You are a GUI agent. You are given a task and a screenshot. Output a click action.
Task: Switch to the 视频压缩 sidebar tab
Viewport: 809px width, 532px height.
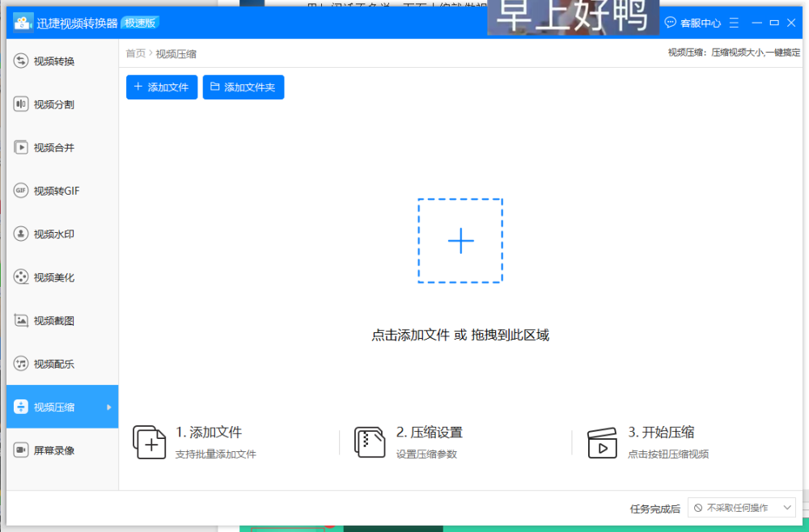[54, 407]
